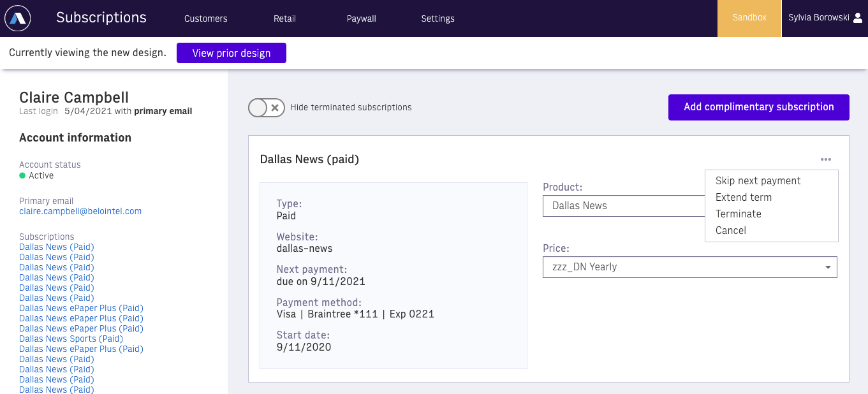
Task: Open Settings in the top navigation
Action: 438,18
